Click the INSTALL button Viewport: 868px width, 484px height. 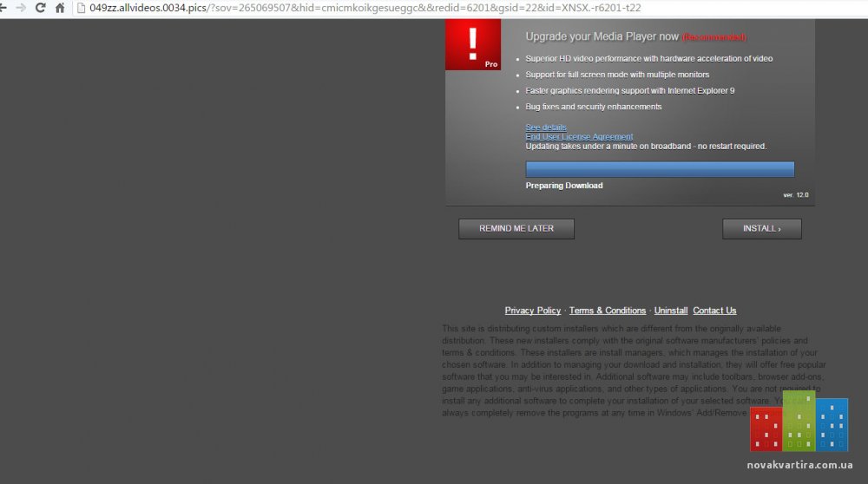[x=762, y=228]
